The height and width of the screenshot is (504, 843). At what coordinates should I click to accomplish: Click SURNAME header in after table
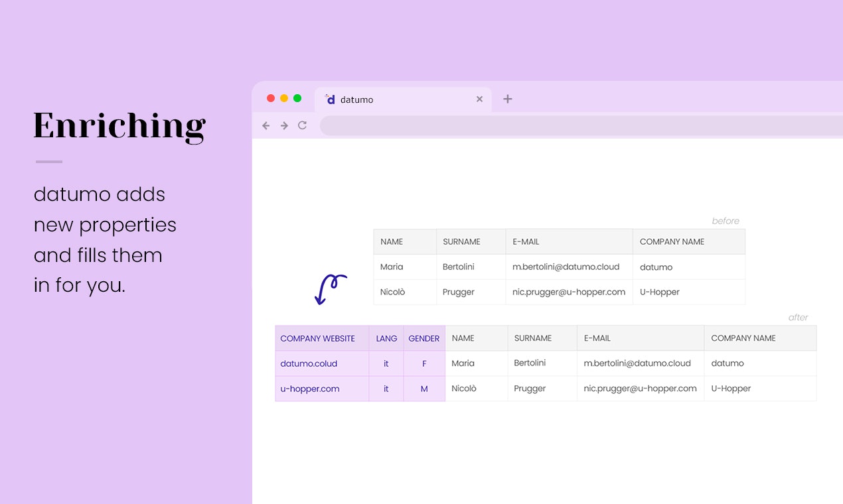coord(542,338)
